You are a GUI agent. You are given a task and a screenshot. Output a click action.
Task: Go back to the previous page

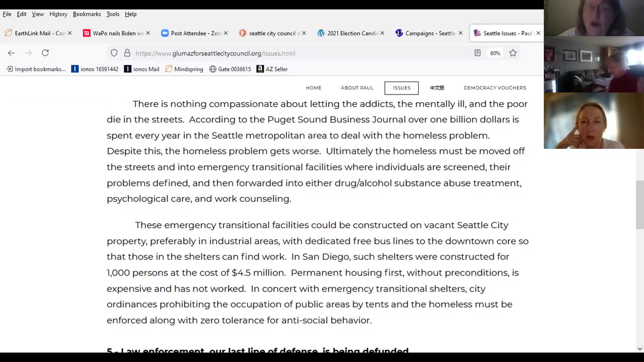coord(11,53)
